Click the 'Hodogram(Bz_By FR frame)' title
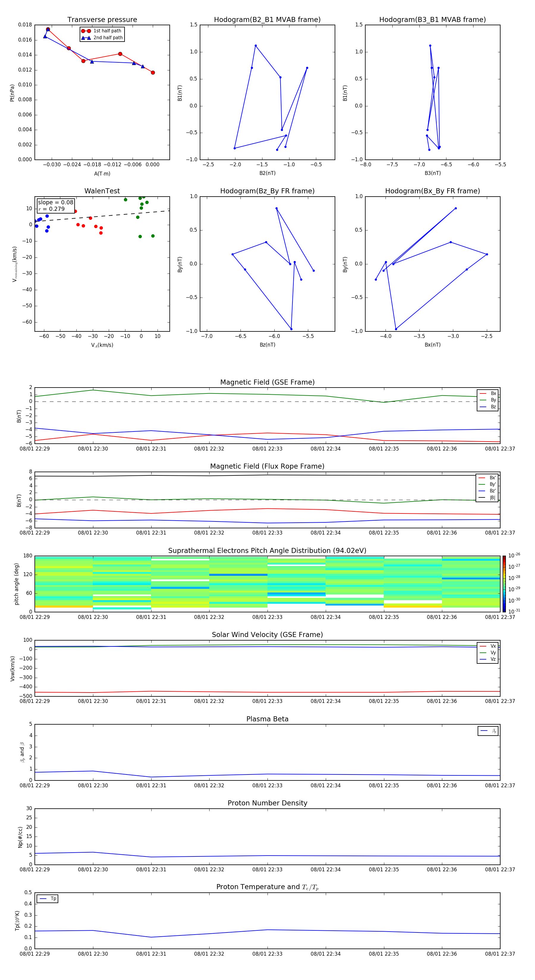The width and height of the screenshot is (535, 980). click(267, 191)
